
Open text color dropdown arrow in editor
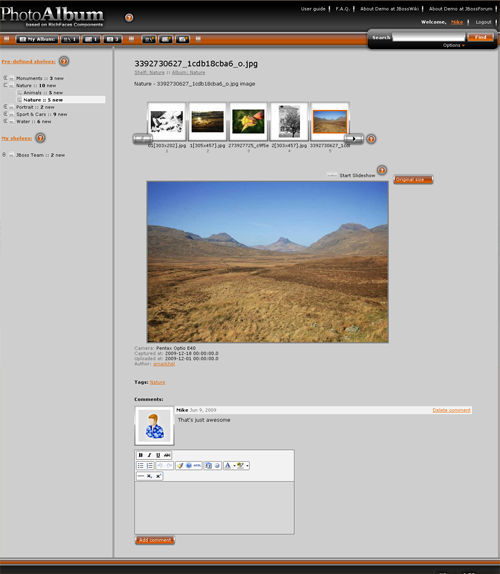click(234, 466)
